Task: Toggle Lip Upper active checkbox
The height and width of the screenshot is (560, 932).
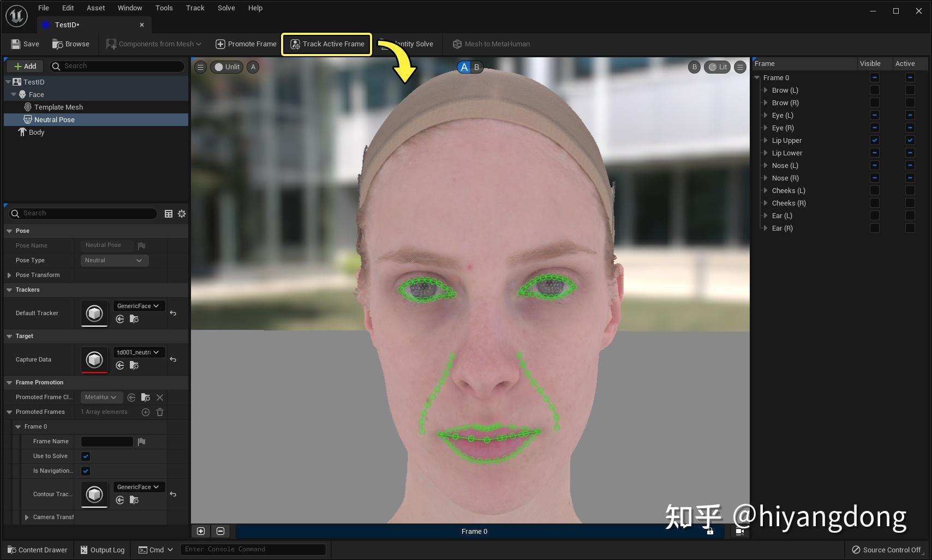Action: (x=910, y=140)
